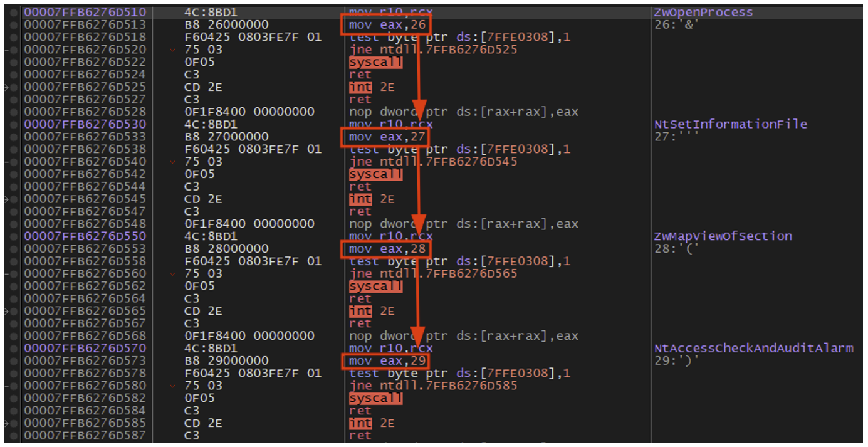
Task: Click the NtAccessCheckAndAuditAlarm comment label
Action: [753, 349]
